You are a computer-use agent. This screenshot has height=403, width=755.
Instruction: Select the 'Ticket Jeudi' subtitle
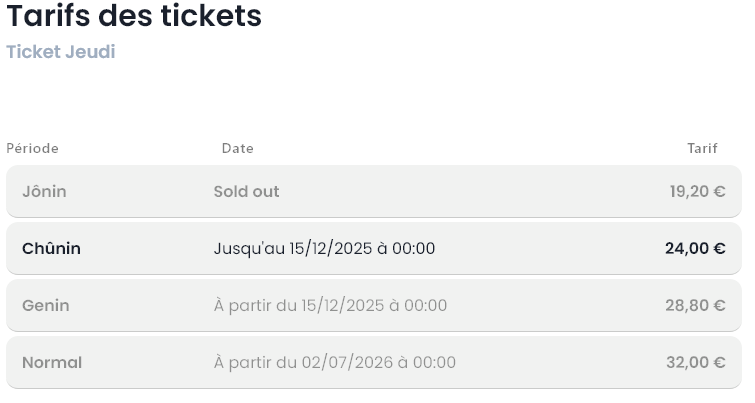click(x=61, y=52)
